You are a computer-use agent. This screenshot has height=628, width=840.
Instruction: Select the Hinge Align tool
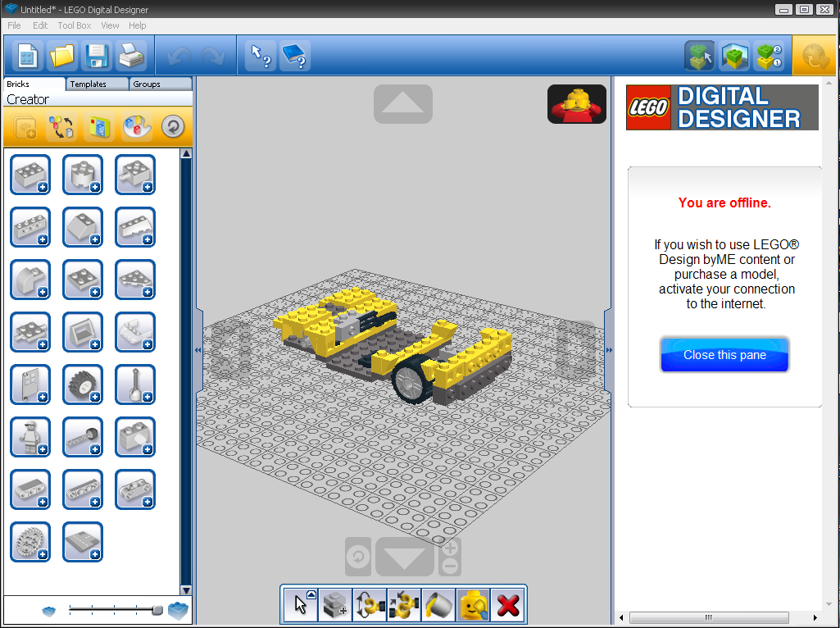click(404, 606)
